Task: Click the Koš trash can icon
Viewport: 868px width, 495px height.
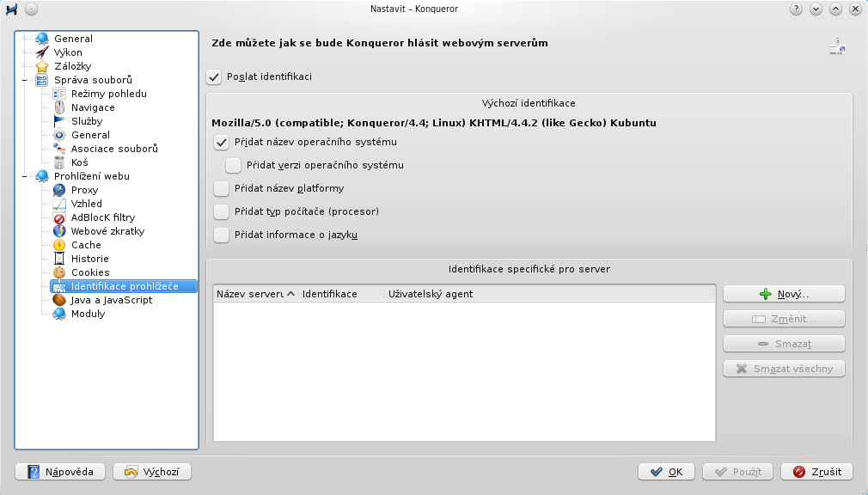Action: coord(59,162)
